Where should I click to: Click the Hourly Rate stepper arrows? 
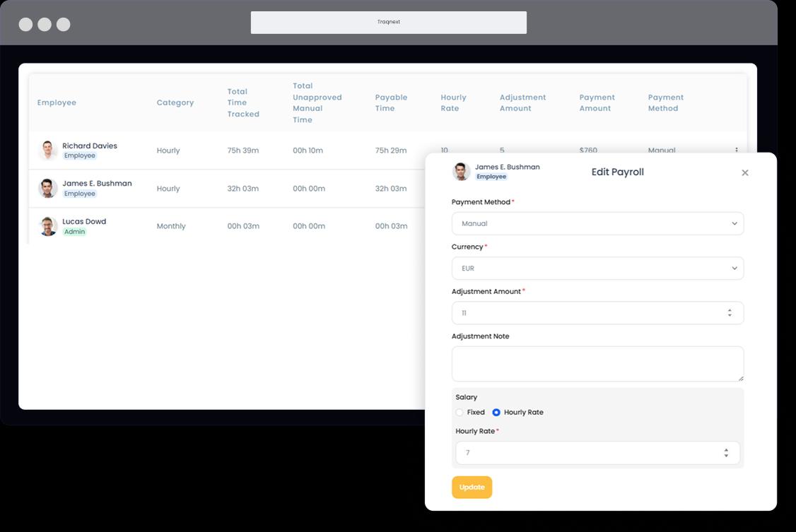click(x=726, y=453)
